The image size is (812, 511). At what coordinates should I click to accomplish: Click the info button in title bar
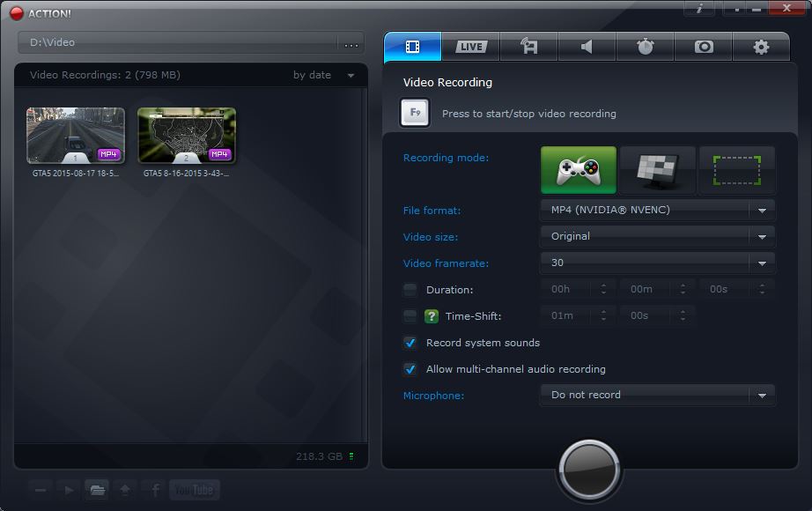tap(699, 8)
